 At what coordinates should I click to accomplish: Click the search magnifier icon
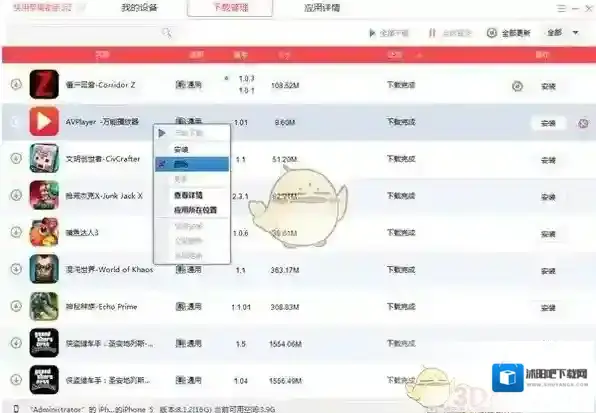point(167,33)
